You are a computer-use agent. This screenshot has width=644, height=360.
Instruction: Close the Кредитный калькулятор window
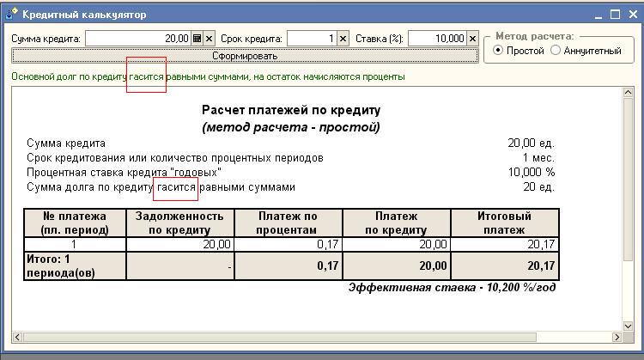point(633,15)
